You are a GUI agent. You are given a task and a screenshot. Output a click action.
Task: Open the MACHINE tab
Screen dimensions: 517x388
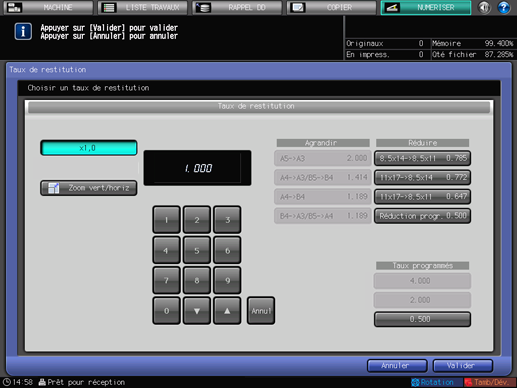tap(48, 7)
